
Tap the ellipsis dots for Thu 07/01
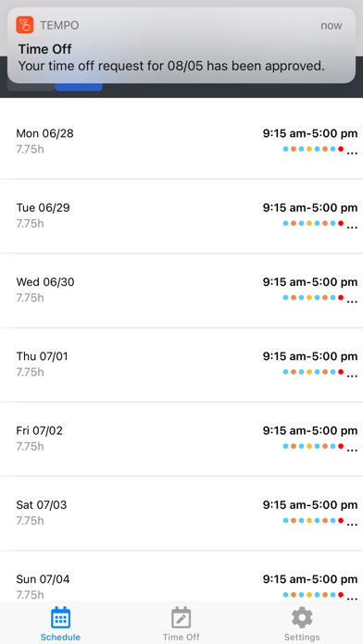pos(352,376)
